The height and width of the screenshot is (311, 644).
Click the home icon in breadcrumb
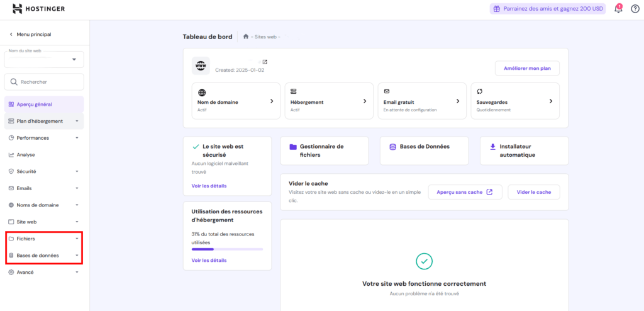pos(246,37)
